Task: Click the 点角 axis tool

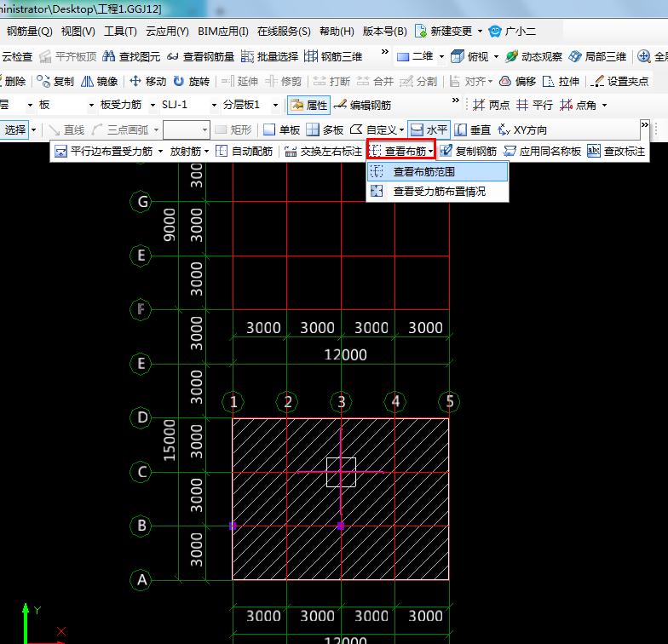Action: click(578, 105)
